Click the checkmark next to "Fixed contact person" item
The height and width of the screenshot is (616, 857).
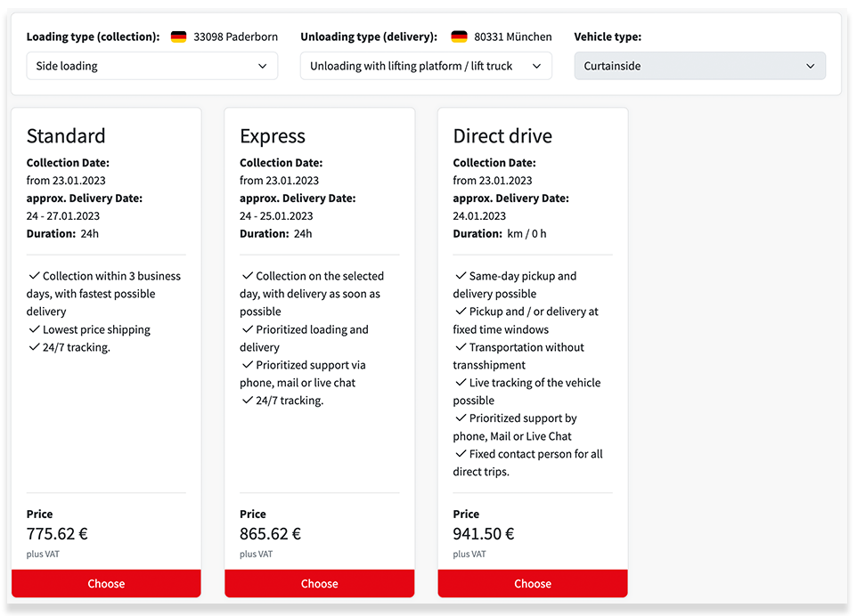460,453
